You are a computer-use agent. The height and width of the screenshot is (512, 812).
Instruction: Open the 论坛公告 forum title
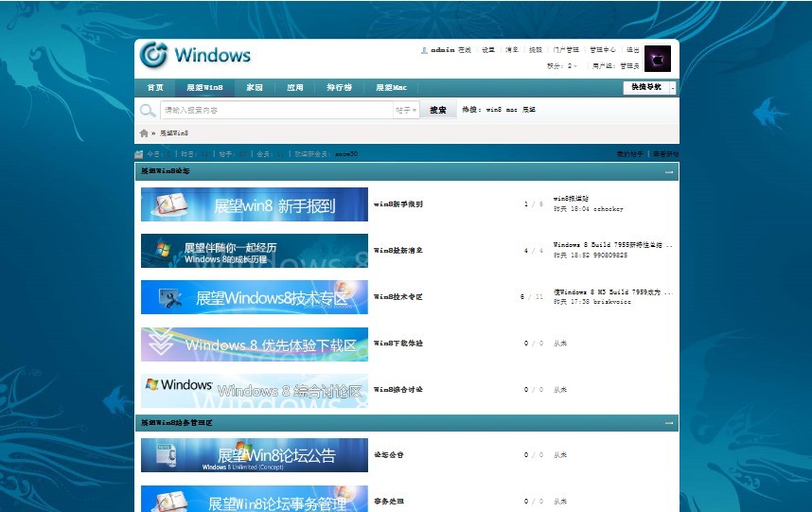point(389,455)
